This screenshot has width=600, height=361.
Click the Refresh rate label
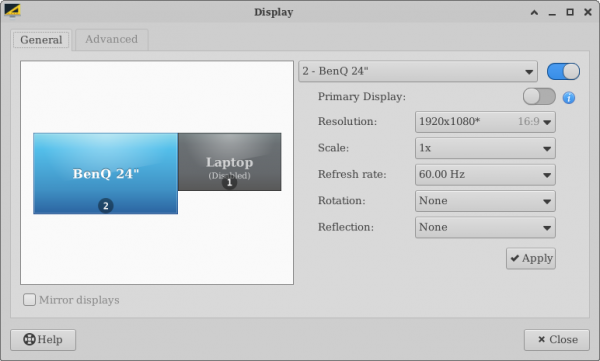[352, 175]
